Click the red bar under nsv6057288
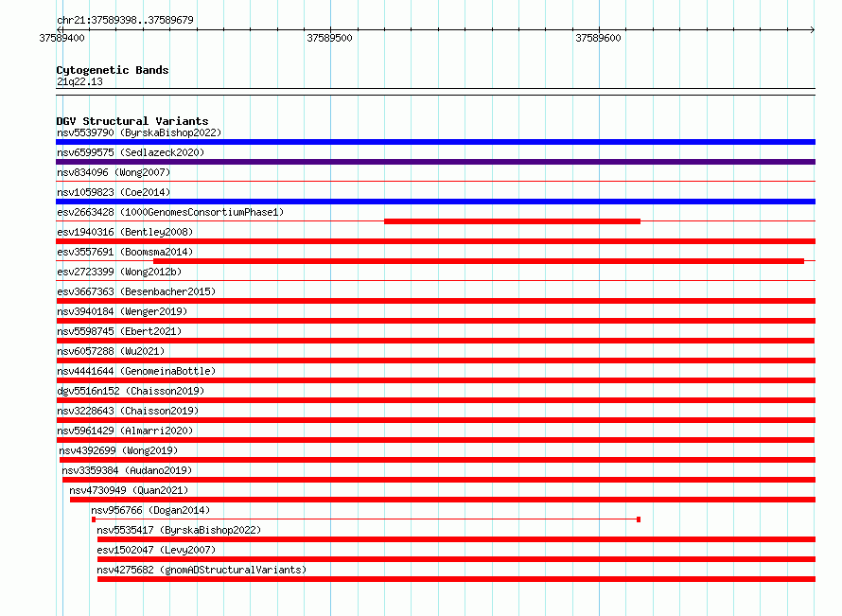The height and width of the screenshot is (616, 842). pyautogui.click(x=435, y=361)
